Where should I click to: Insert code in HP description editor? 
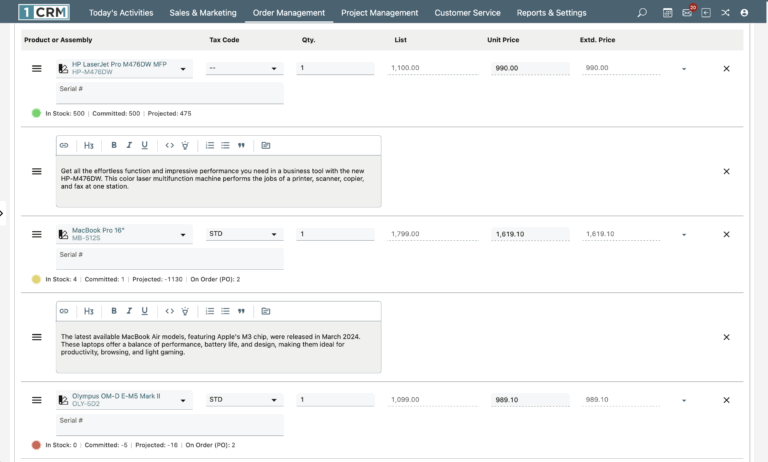(x=169, y=145)
